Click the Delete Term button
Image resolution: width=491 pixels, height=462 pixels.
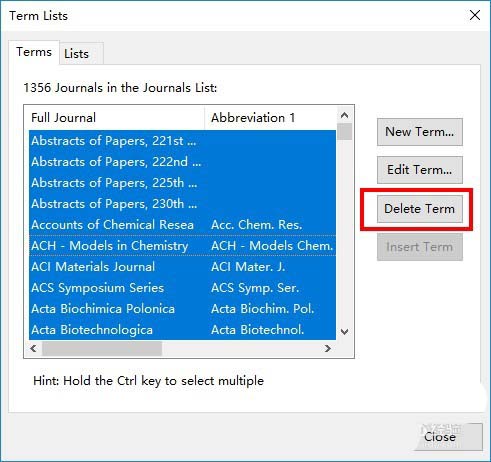tap(420, 209)
